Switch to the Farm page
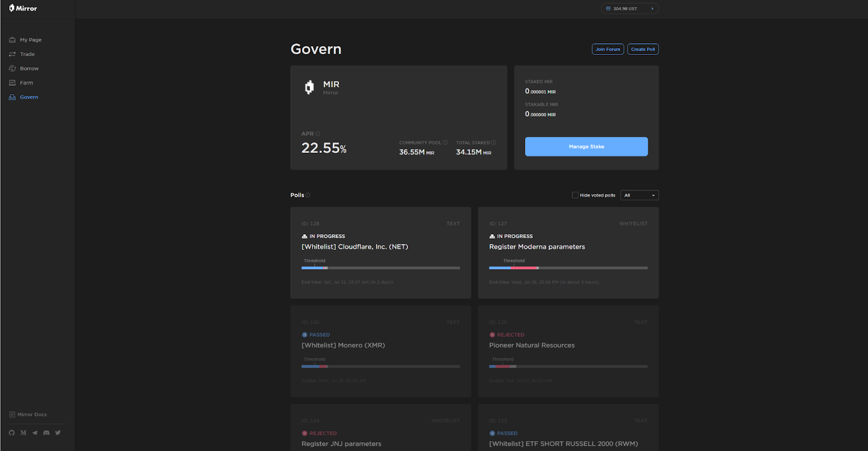Viewport: 868px width, 451px height. click(x=27, y=83)
